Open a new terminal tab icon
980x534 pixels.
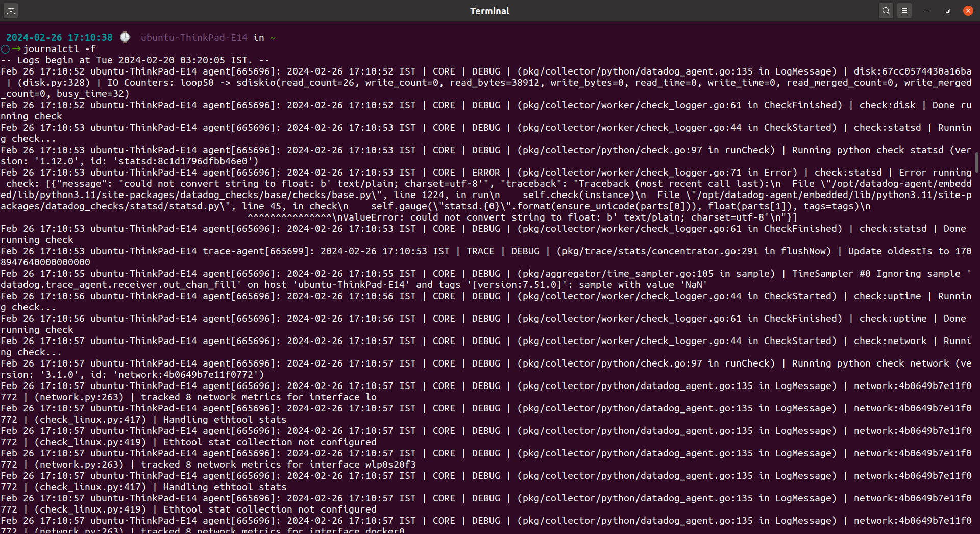click(x=11, y=11)
